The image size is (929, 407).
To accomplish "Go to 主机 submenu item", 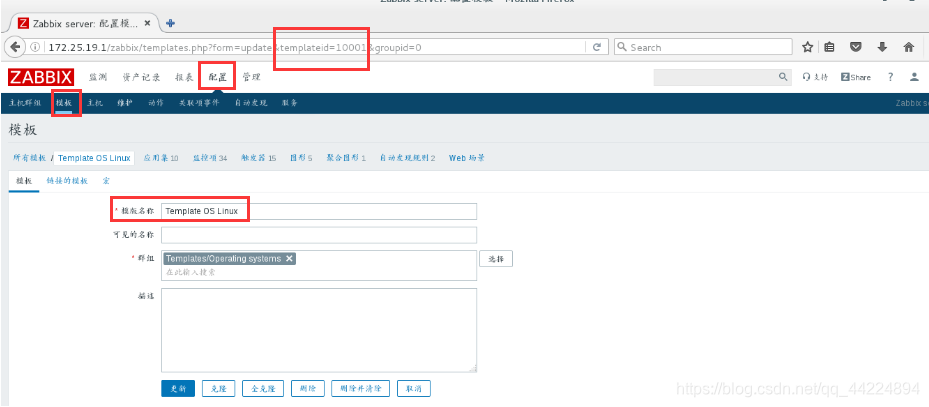I will coord(95,102).
